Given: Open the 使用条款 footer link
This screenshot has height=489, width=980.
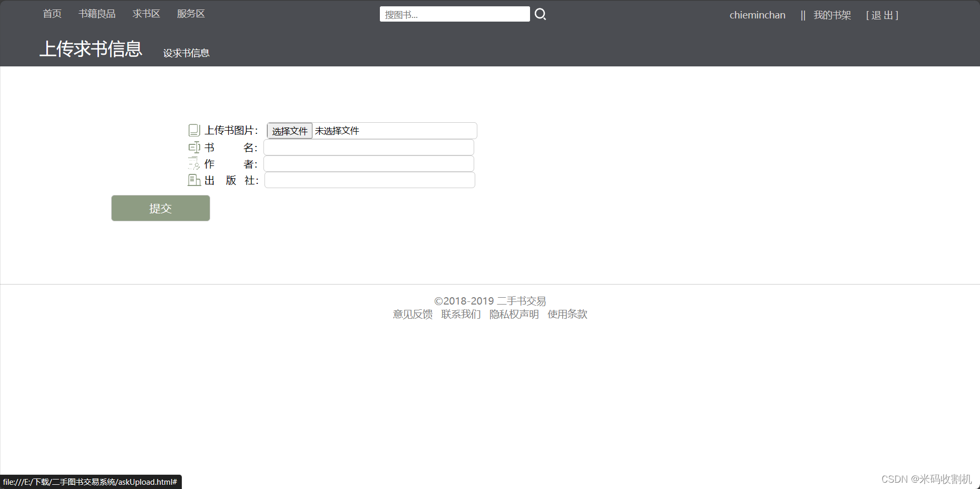Looking at the screenshot, I should pos(567,314).
